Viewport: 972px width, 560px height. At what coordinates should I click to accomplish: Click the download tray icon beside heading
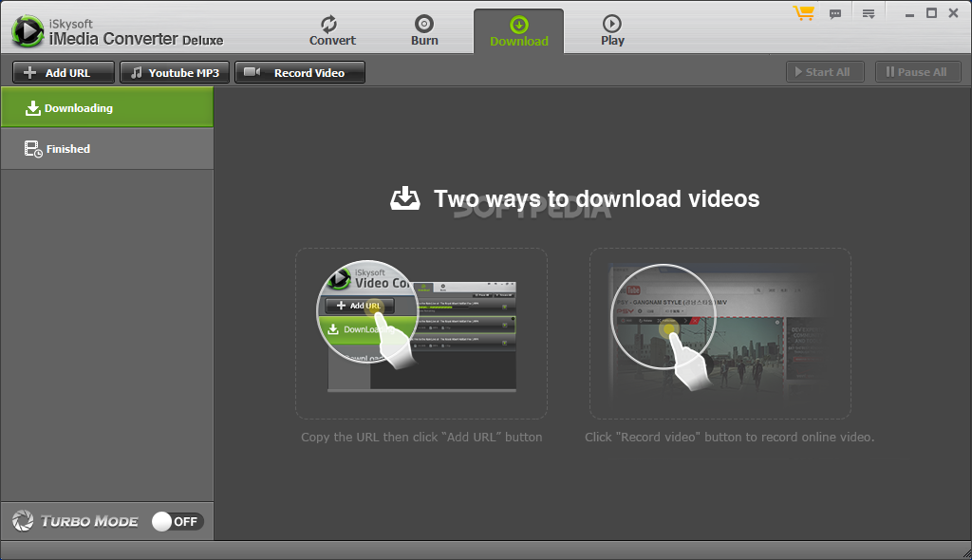click(x=404, y=198)
